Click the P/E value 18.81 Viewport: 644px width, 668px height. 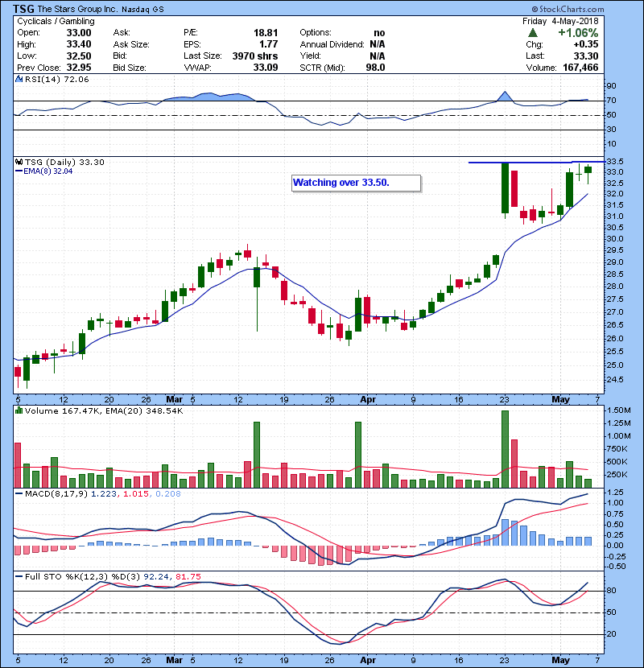pyautogui.click(x=266, y=33)
